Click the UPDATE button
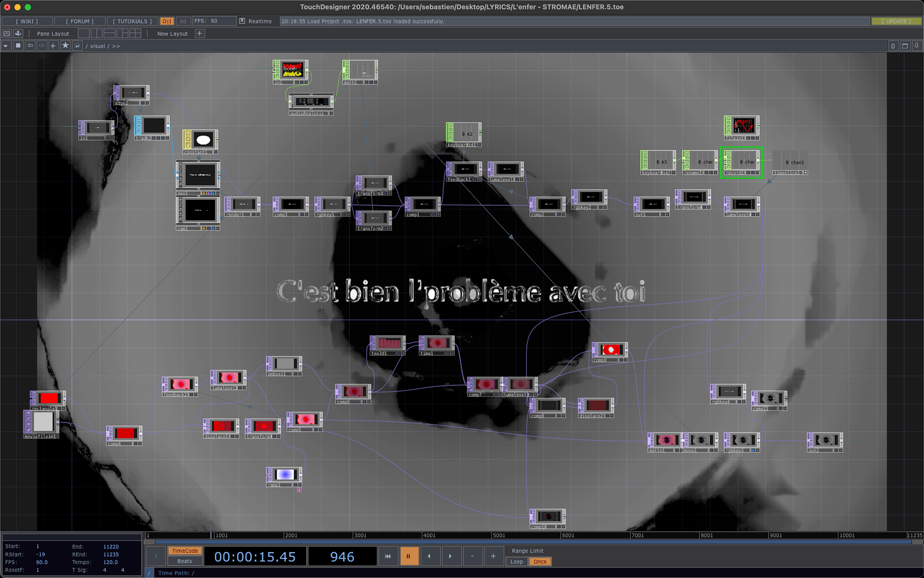Viewport: 924px width, 578px height. point(896,21)
